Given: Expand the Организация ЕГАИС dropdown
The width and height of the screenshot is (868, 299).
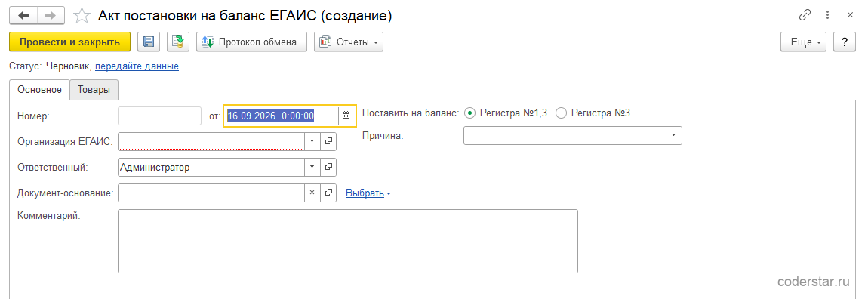Looking at the screenshot, I should (x=312, y=141).
